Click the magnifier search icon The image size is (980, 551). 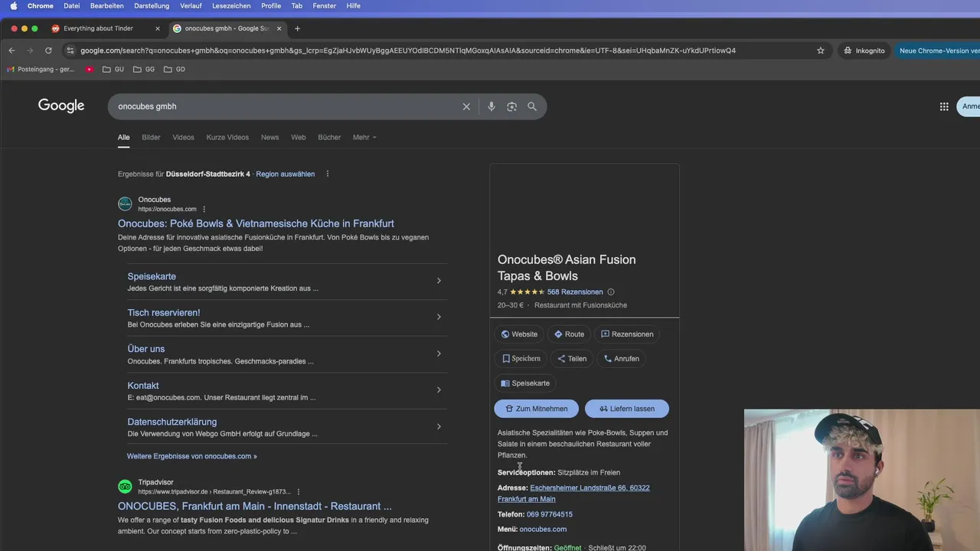(x=532, y=106)
